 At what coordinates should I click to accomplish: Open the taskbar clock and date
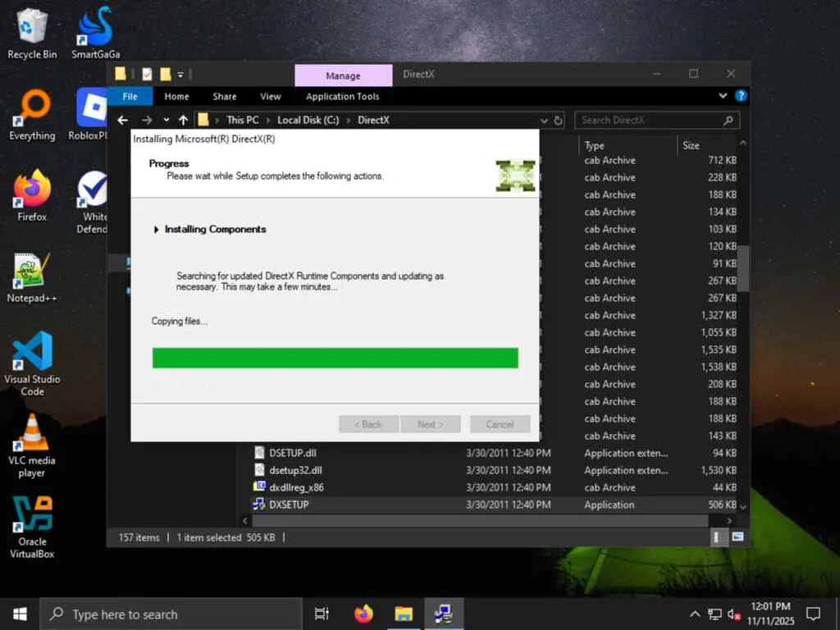770,614
